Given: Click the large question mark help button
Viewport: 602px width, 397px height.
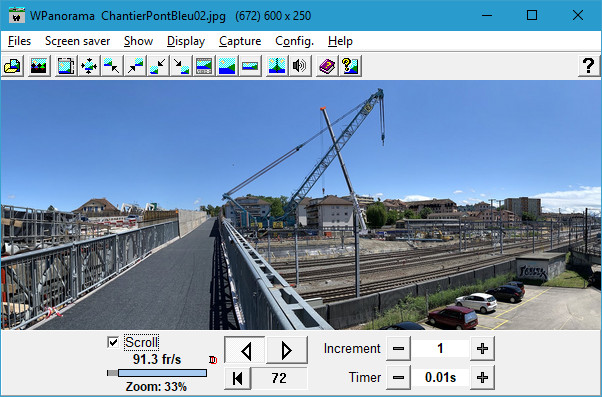Looking at the screenshot, I should click(x=589, y=66).
